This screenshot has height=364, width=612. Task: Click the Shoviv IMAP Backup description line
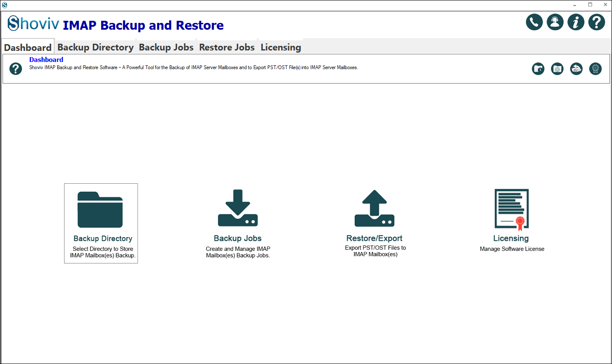click(x=194, y=67)
